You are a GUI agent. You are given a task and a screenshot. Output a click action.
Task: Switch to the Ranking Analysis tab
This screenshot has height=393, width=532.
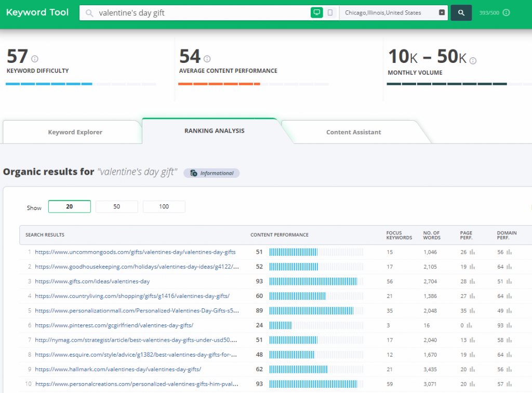pos(215,130)
